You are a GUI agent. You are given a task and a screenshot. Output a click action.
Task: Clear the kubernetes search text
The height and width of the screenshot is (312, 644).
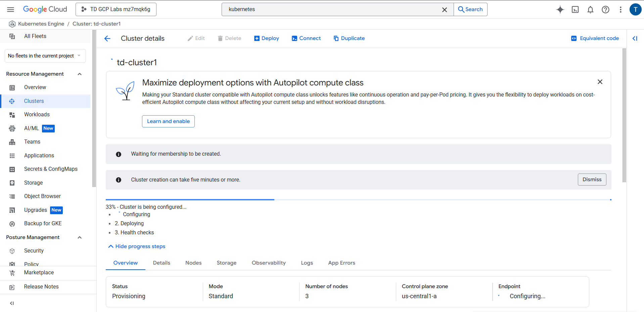pos(444,10)
